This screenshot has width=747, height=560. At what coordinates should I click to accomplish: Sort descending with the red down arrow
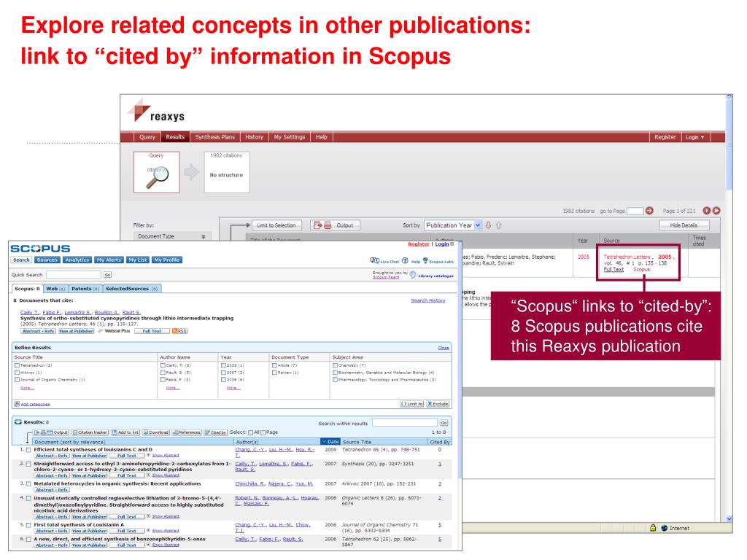click(488, 225)
